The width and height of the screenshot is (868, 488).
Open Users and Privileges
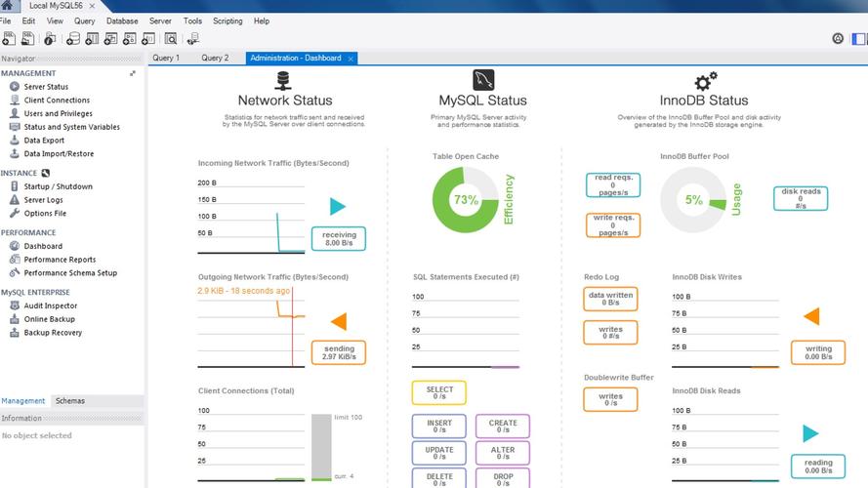click(59, 113)
